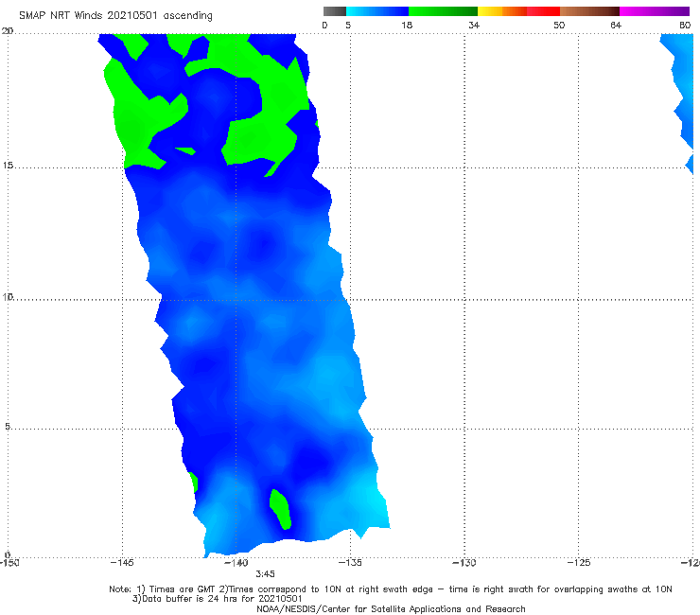Click the longitude label '-135'
700x615 pixels.
click(350, 562)
